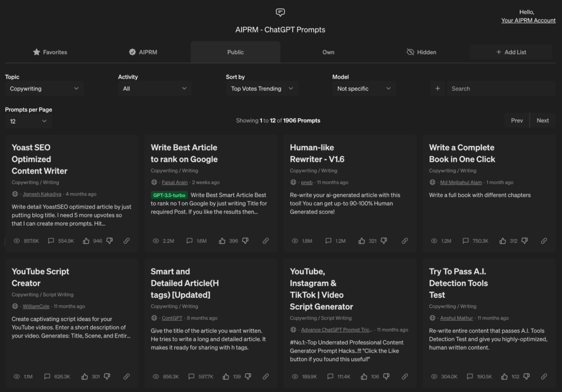Downvote YouTube, Instagram & TikTok Video Script Generator
Image resolution: width=562 pixels, height=392 pixels.
click(x=386, y=376)
